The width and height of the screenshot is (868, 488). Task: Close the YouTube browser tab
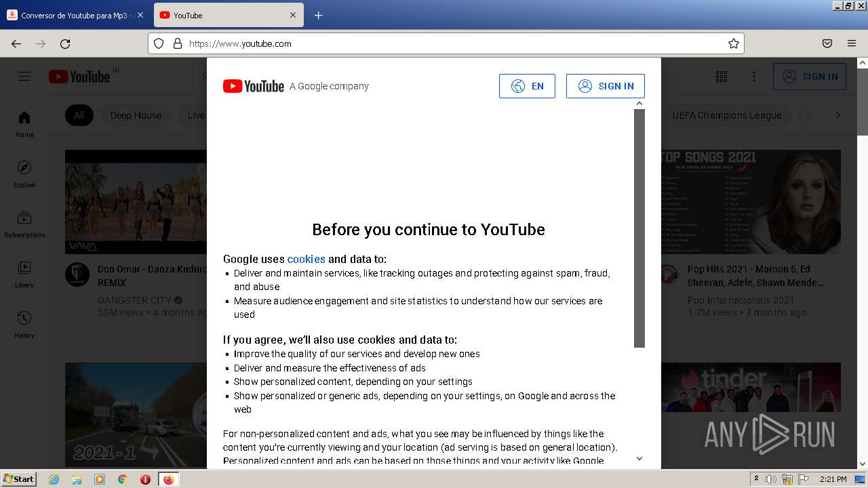(293, 15)
